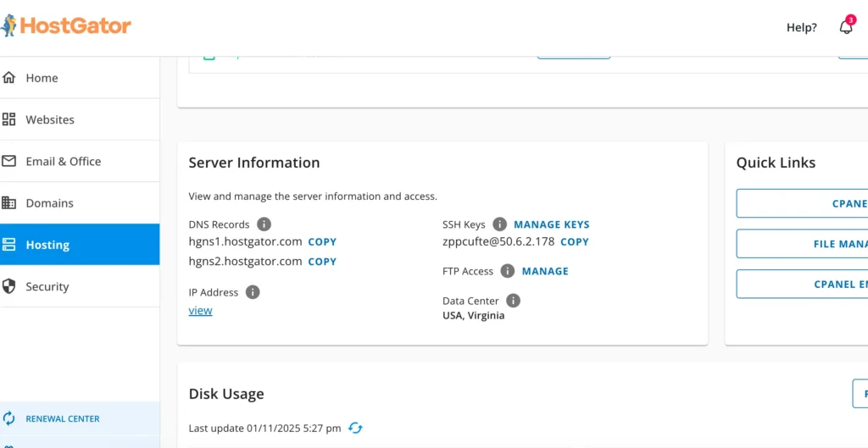The height and width of the screenshot is (448, 868).
Task: Click the view link under IP Address
Action: pos(200,311)
